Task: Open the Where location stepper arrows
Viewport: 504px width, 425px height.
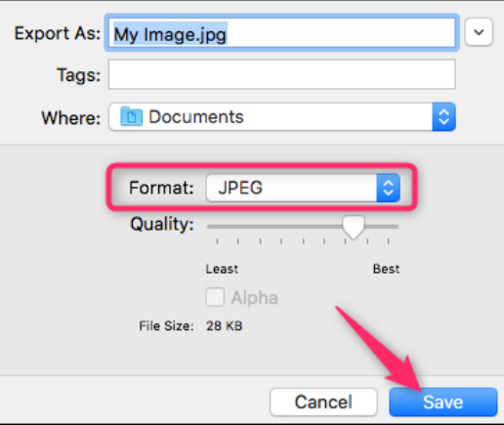Action: 443,116
